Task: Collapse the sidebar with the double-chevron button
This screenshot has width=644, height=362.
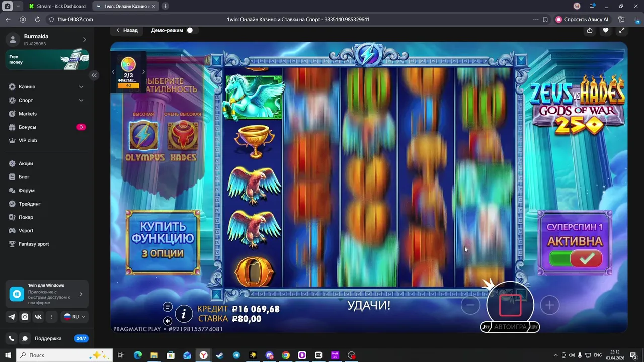Action: click(94, 75)
